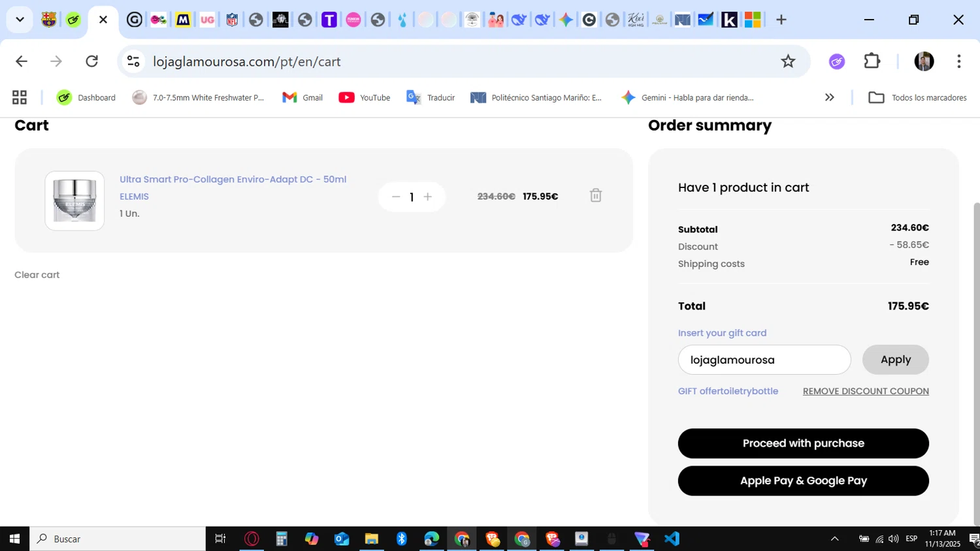Switch the ESP keyboard language indicator
The image size is (980, 551).
[x=911, y=539]
